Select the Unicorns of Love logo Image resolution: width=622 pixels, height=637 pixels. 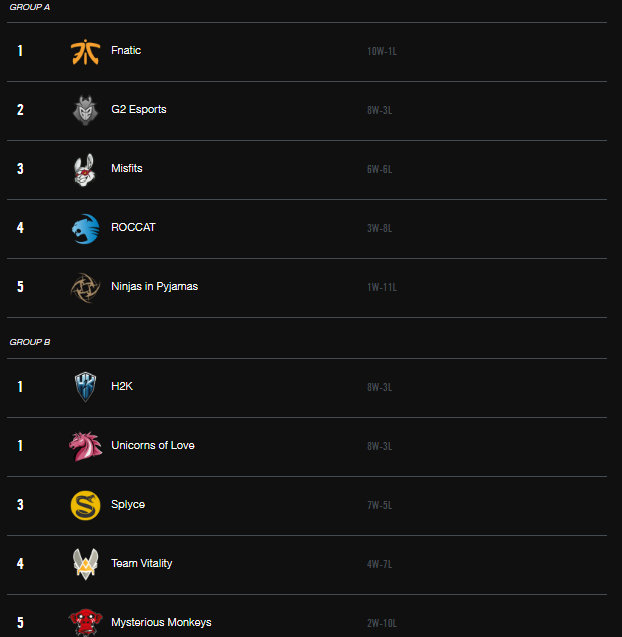coord(85,446)
